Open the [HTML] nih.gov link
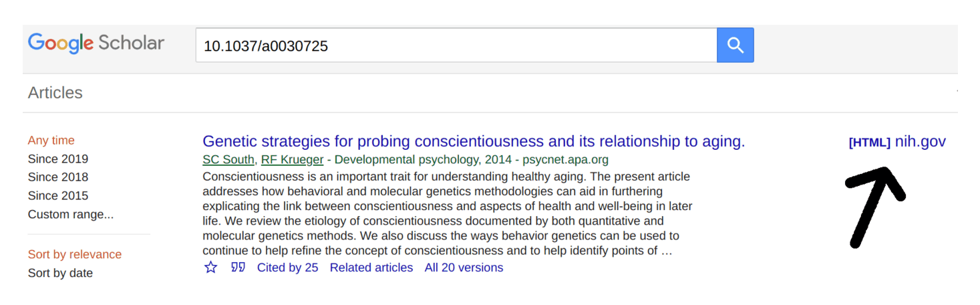The height and width of the screenshot is (305, 980). [897, 142]
